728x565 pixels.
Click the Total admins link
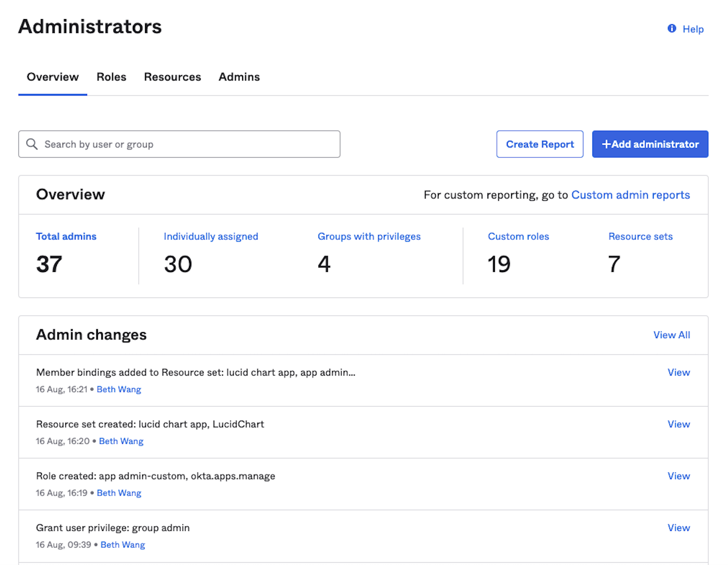[66, 237]
